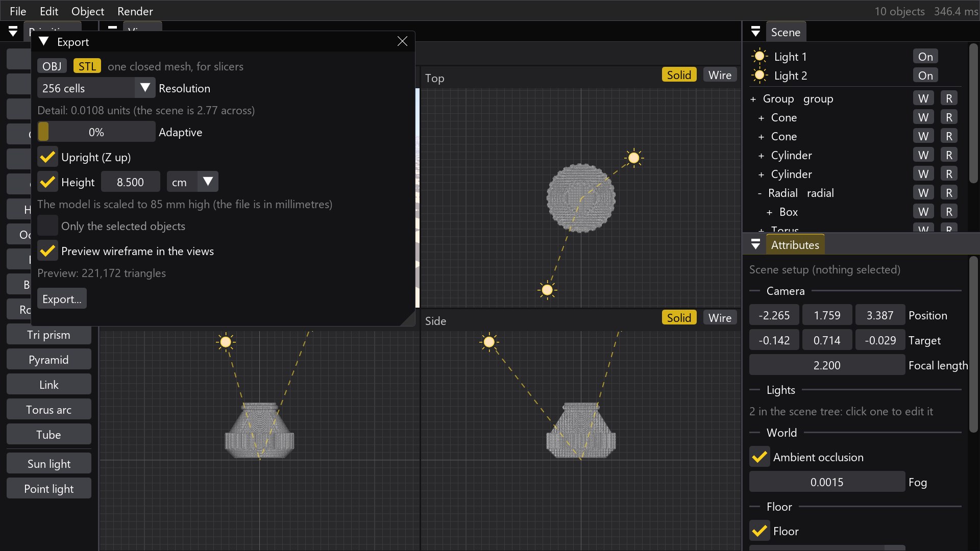
Task: Enable Only the selected objects
Action: click(47, 226)
